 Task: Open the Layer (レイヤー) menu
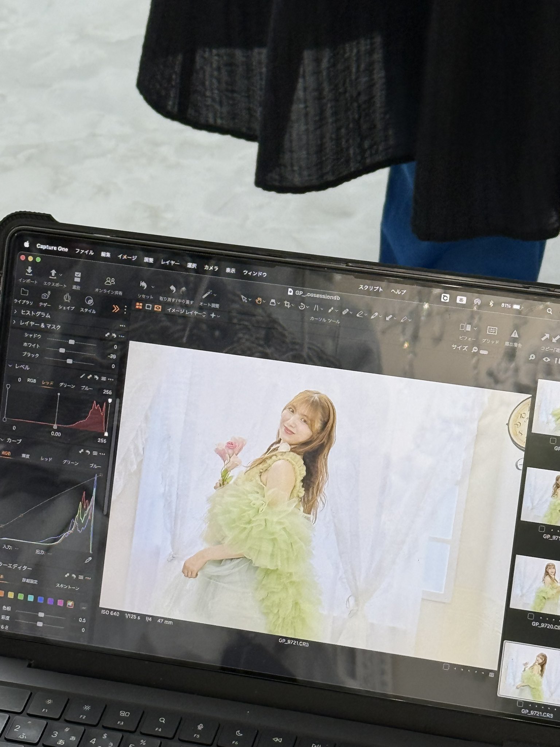click(170, 263)
